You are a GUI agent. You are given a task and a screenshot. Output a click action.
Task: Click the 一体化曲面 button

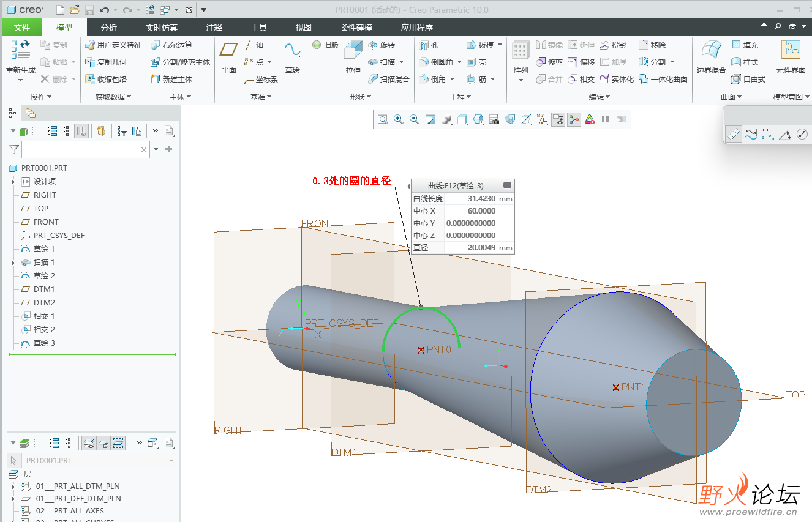tap(663, 80)
